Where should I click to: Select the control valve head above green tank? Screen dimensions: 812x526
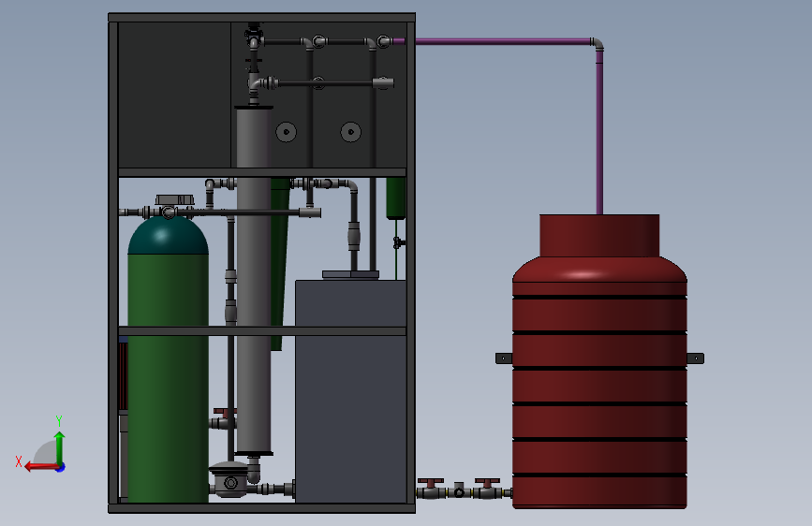pos(174,200)
